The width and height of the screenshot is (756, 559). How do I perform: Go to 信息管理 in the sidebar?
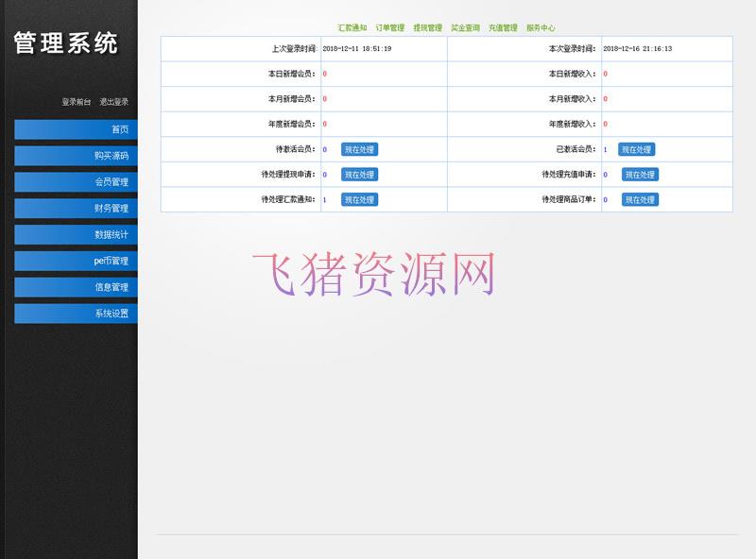(x=76, y=287)
